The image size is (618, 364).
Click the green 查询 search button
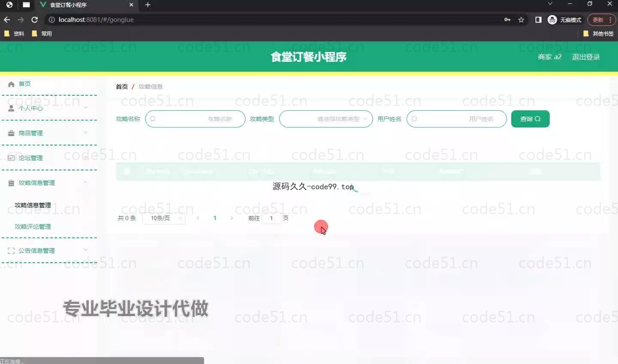pyautogui.click(x=530, y=119)
